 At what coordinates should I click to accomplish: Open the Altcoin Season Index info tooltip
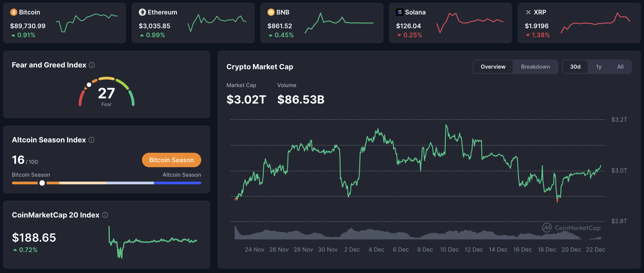(91, 140)
